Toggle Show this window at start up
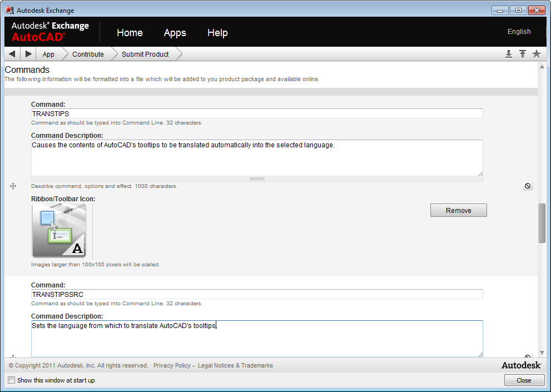551x392 pixels. [12, 380]
